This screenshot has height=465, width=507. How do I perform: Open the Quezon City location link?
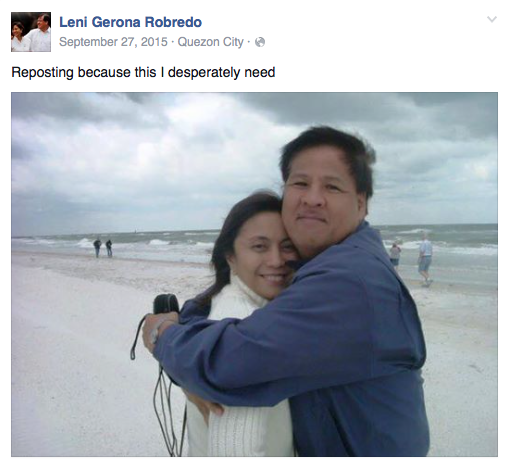[x=211, y=42]
